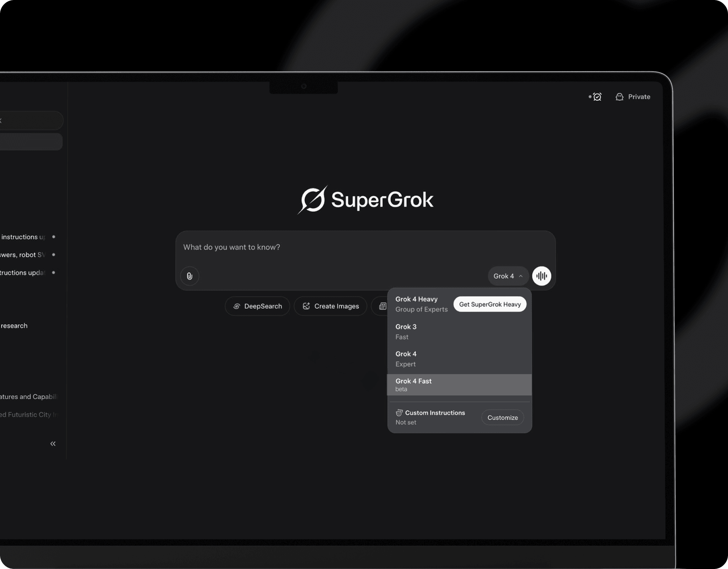Click the SuperGrok logo icon
728x569 pixels.
point(312,200)
